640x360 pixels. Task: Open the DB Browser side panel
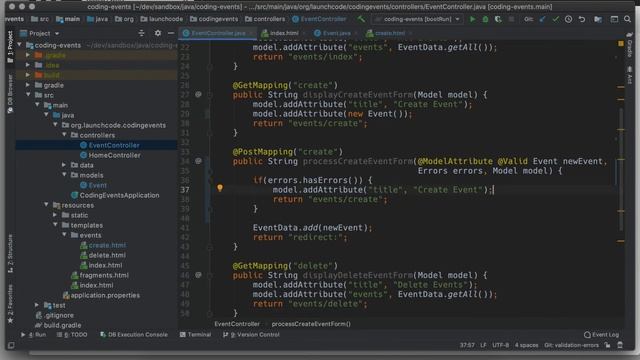coord(10,94)
